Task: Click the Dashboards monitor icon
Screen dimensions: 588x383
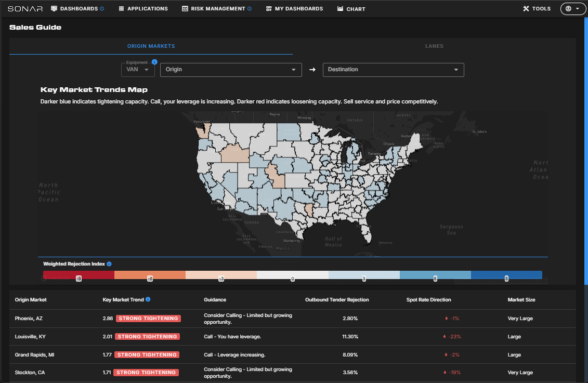Action: pyautogui.click(x=54, y=9)
